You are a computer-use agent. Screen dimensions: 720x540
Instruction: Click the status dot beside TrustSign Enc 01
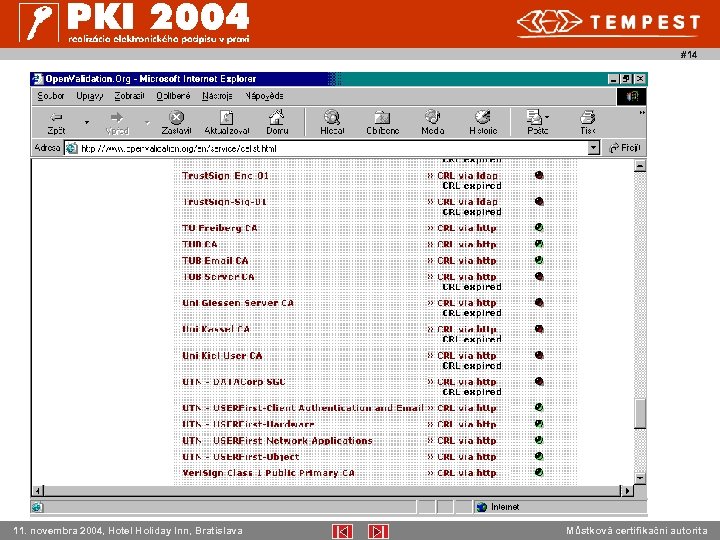(539, 175)
